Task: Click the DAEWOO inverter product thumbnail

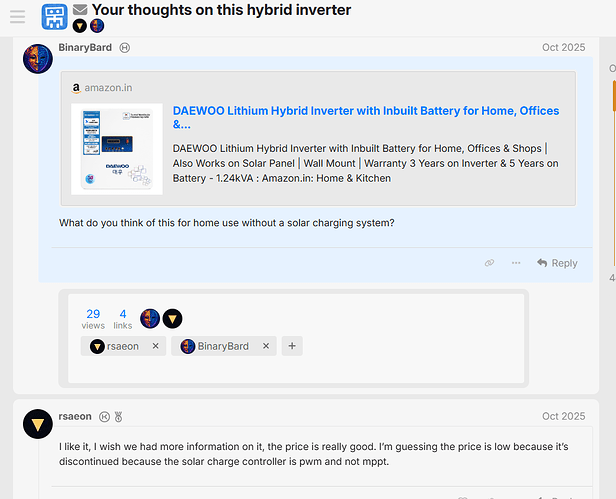Action: click(116, 148)
